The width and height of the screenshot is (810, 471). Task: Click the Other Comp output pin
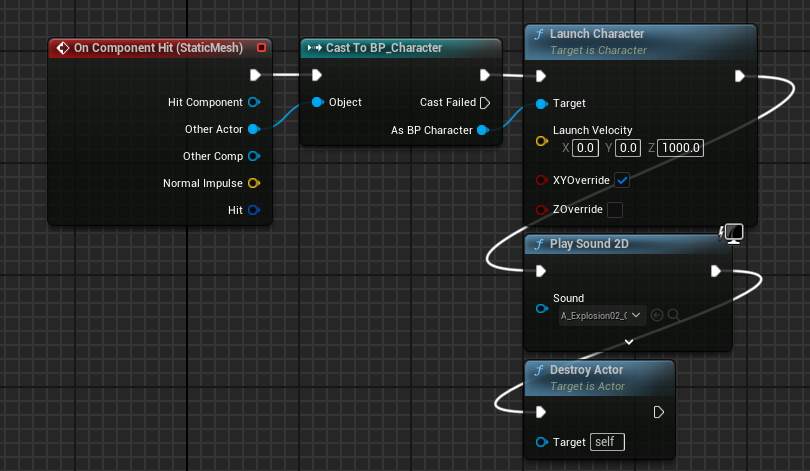254,156
